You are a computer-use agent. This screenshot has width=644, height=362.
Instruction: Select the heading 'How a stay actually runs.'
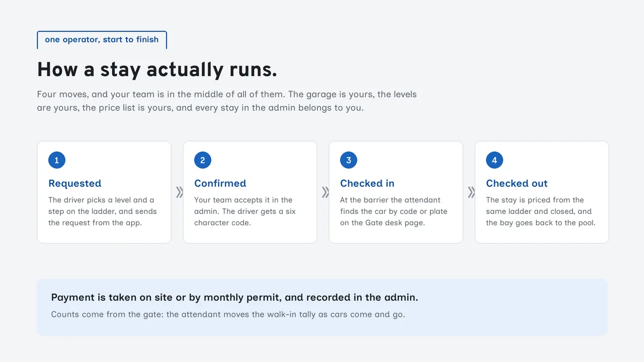(157, 70)
